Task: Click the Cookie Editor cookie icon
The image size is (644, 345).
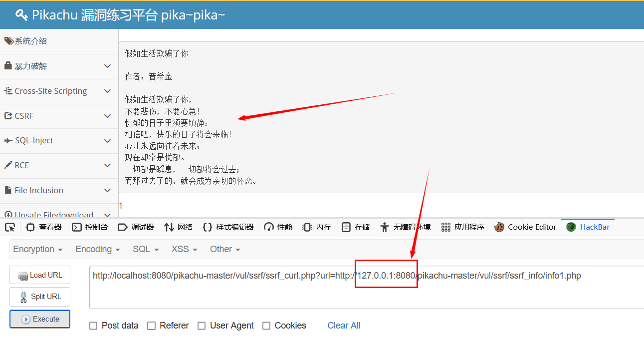Action: (499, 227)
